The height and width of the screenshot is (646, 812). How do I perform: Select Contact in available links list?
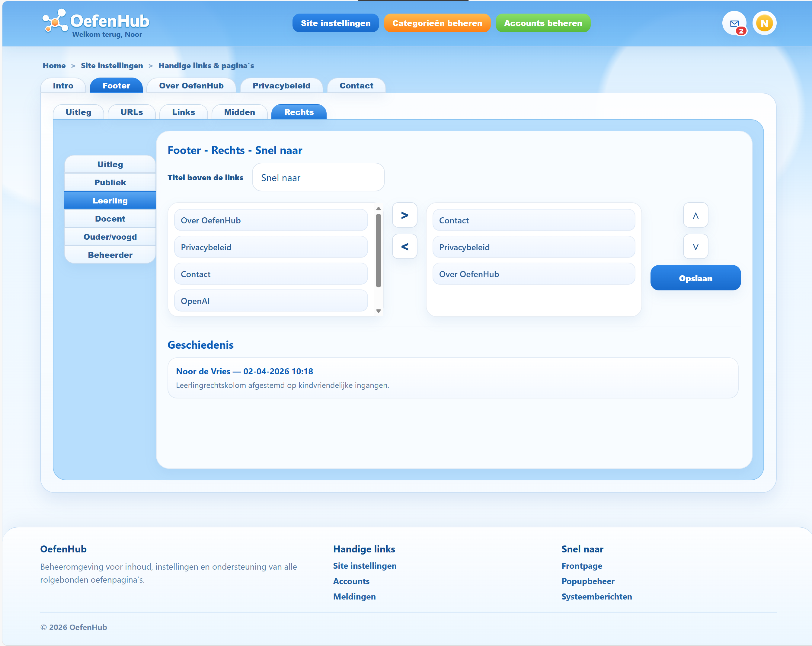[x=271, y=274]
